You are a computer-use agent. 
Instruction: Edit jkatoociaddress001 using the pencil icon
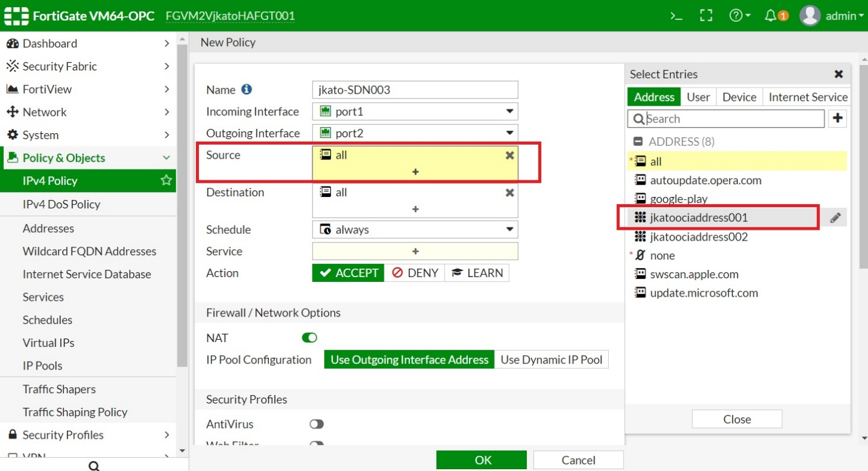(x=835, y=217)
